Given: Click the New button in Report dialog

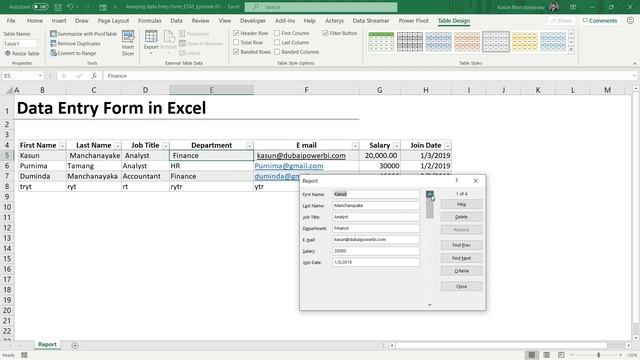Looking at the screenshot, I should pos(461,204).
